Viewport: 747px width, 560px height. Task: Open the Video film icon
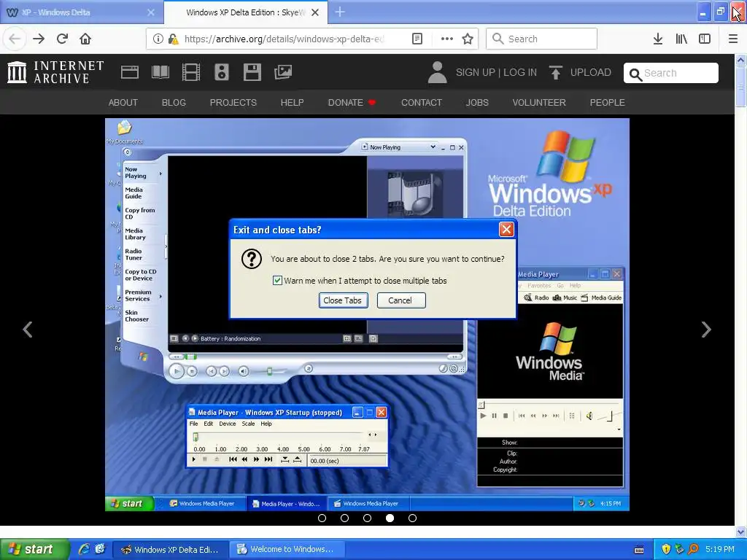pos(190,72)
